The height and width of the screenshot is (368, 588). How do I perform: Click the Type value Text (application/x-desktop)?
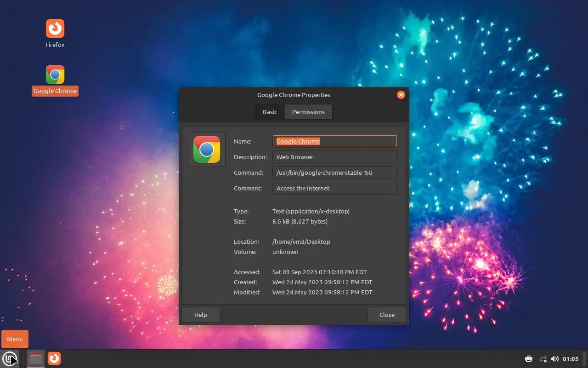pyautogui.click(x=311, y=211)
